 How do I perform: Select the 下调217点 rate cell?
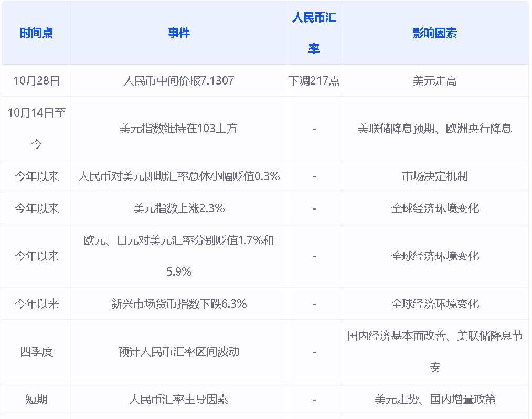coord(314,81)
